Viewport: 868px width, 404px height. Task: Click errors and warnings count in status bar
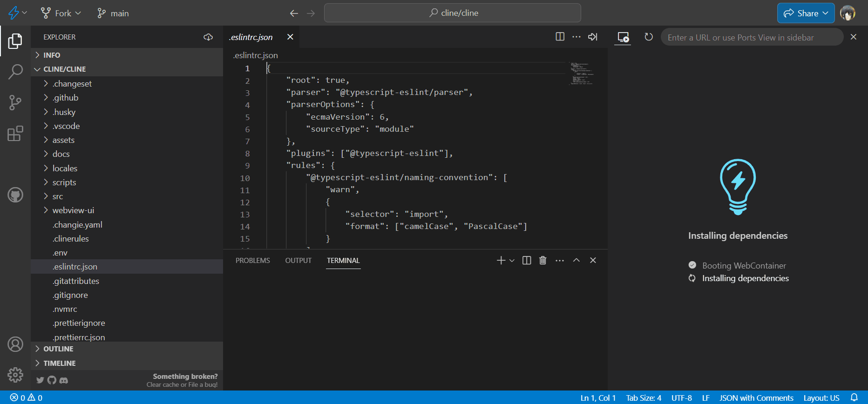coord(27,397)
